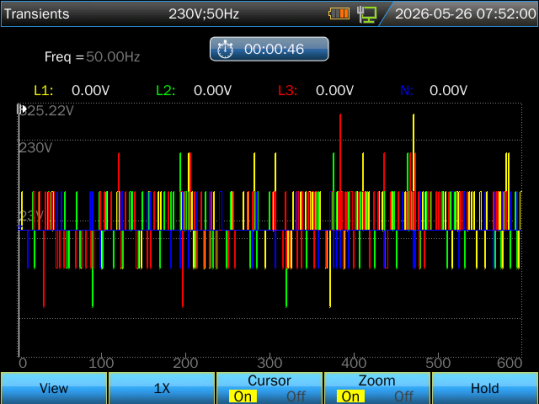The width and height of the screenshot is (539, 404).
Task: Open the Transients screen title menu
Action: tap(36, 14)
